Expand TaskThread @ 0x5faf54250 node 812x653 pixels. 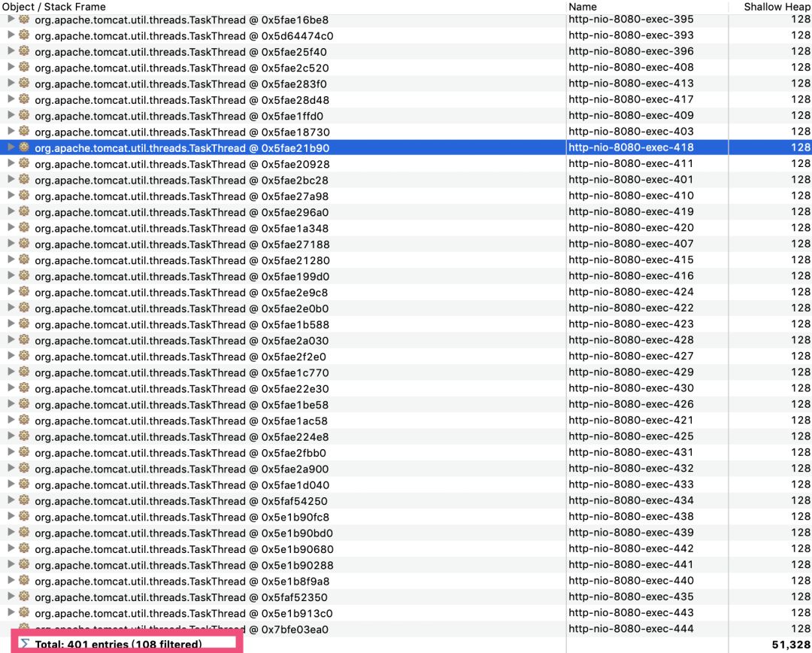(11, 500)
